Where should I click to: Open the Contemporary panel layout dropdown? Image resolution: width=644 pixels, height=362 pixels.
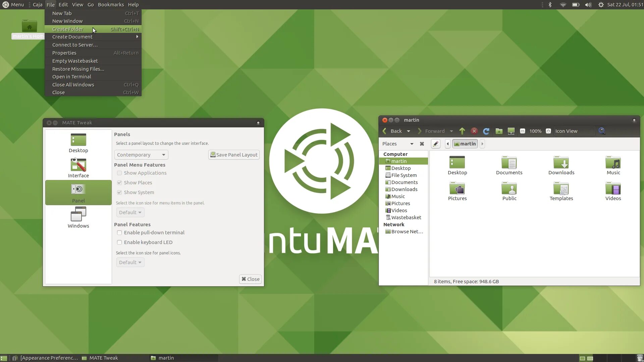coord(141,155)
